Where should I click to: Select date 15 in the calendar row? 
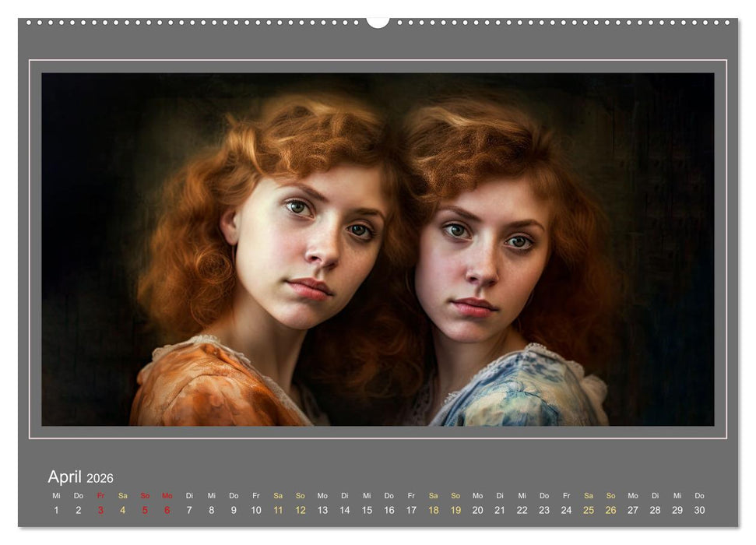[367, 510]
